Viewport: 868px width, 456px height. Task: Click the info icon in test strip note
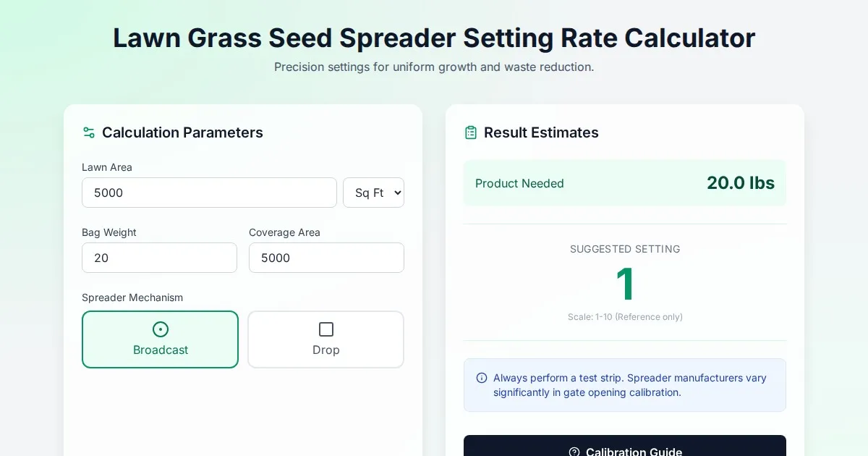482,378
